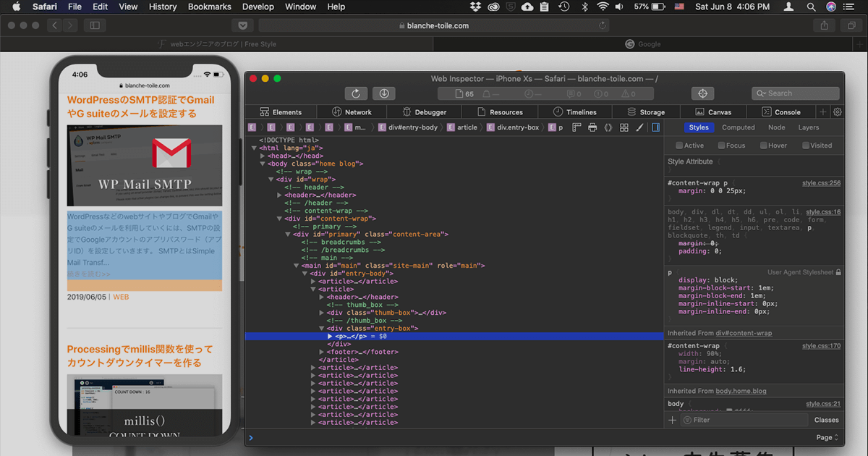This screenshot has height=456, width=868.
Task: Click the Classes button in the Styles panel
Action: [x=825, y=419]
